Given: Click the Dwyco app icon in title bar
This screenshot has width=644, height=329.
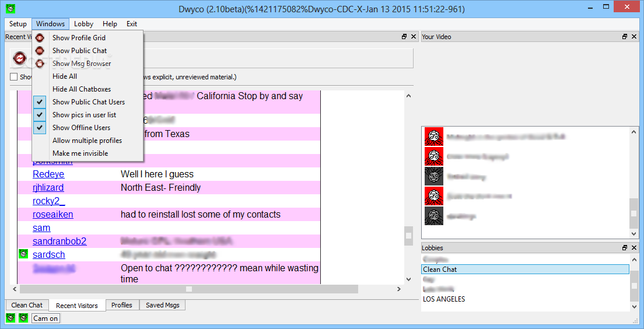Looking at the screenshot, I should click(x=12, y=8).
